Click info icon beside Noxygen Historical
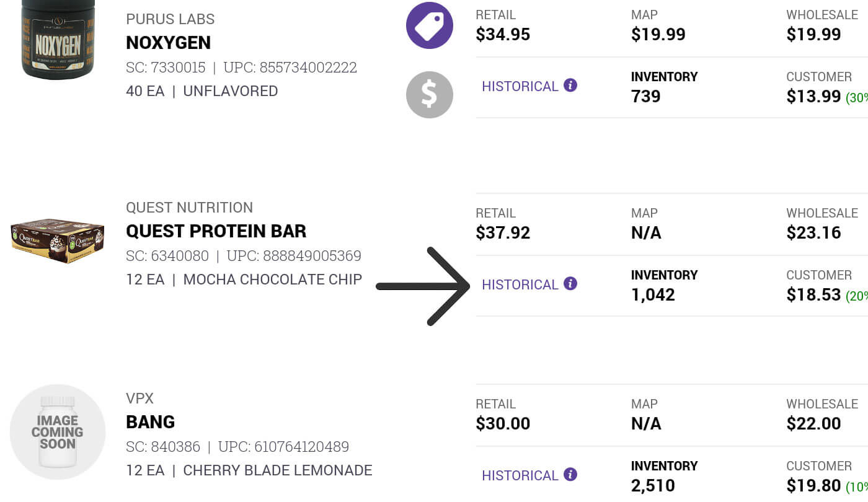Viewport: 868px width, 502px height. (x=570, y=86)
